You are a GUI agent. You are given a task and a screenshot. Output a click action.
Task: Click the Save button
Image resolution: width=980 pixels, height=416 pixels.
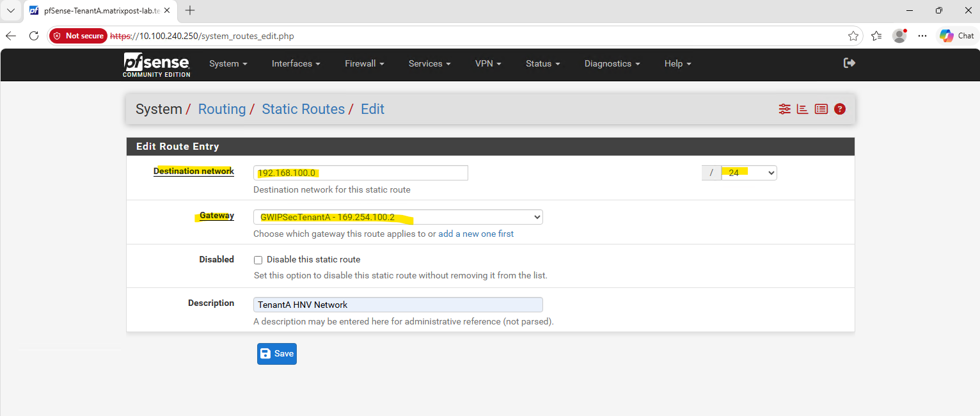pyautogui.click(x=277, y=354)
